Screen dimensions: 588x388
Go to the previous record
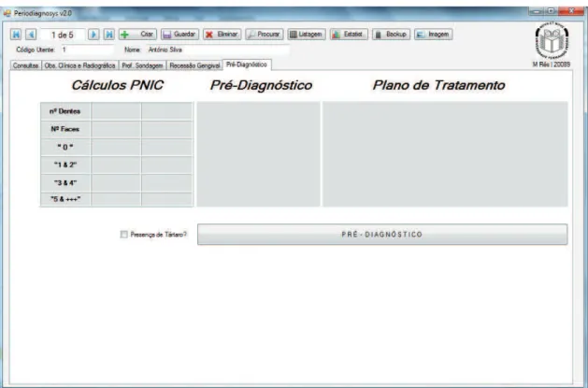pos(31,35)
